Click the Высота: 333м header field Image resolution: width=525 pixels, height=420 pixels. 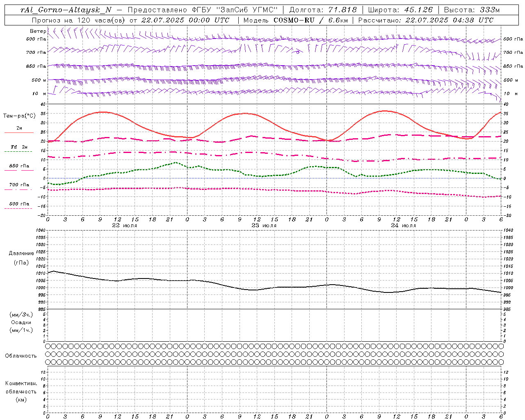click(472, 10)
